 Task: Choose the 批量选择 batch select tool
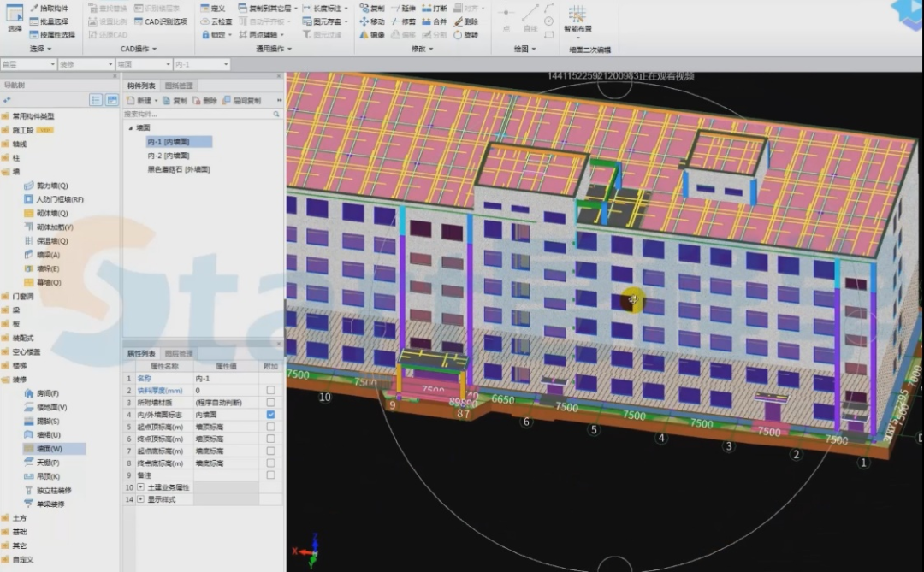pyautogui.click(x=50, y=21)
